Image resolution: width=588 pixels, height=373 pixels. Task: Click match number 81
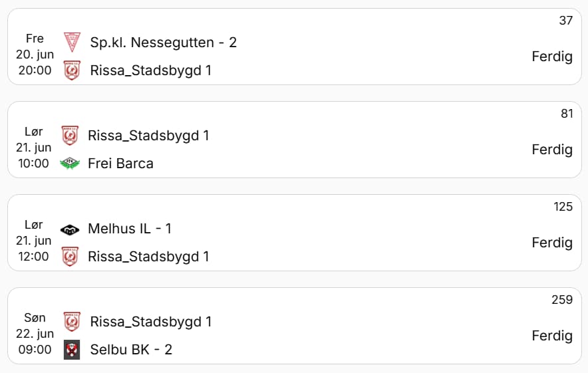[x=566, y=114]
